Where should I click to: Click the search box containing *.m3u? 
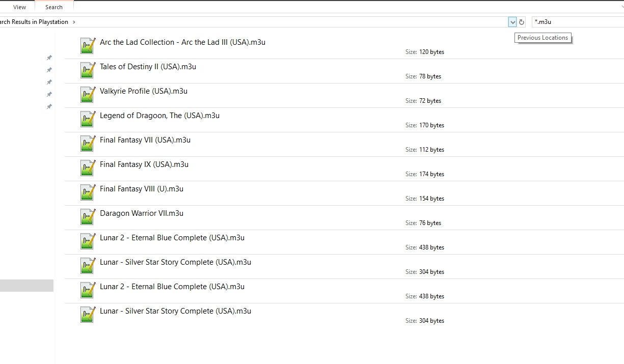click(578, 22)
